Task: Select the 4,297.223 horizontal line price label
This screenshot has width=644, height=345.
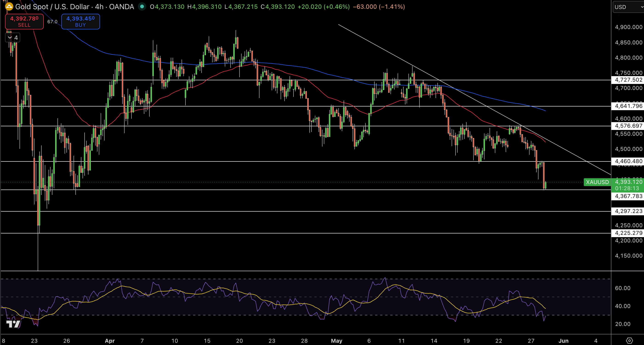Action: tap(628, 211)
